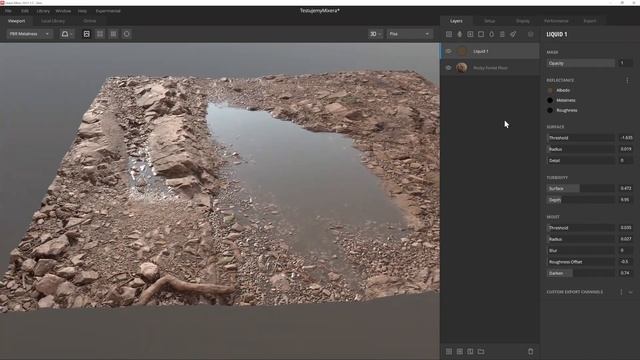Collapse the Custom Export Channels section
The image size is (640, 360).
pos(631,292)
